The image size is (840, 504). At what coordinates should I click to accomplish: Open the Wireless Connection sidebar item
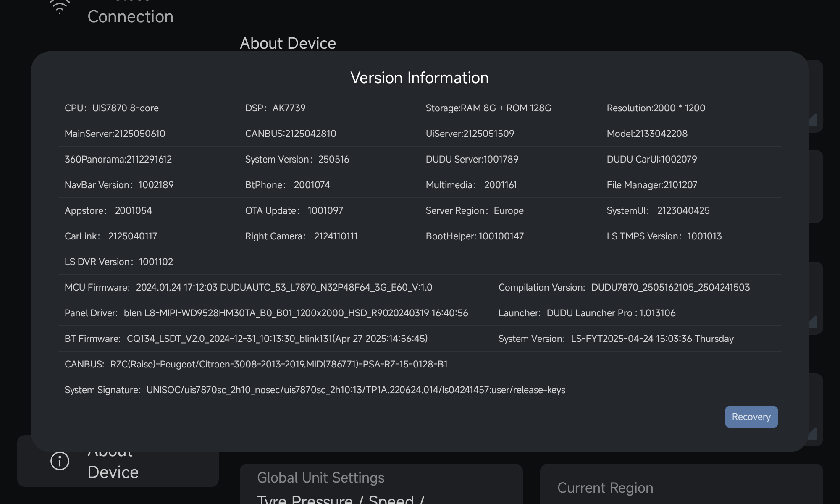coord(130,13)
